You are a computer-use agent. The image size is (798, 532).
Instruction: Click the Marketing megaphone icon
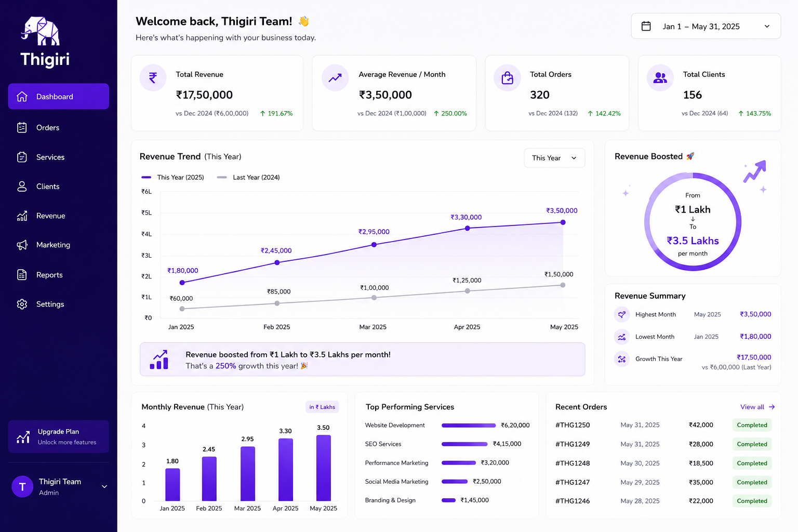22,245
